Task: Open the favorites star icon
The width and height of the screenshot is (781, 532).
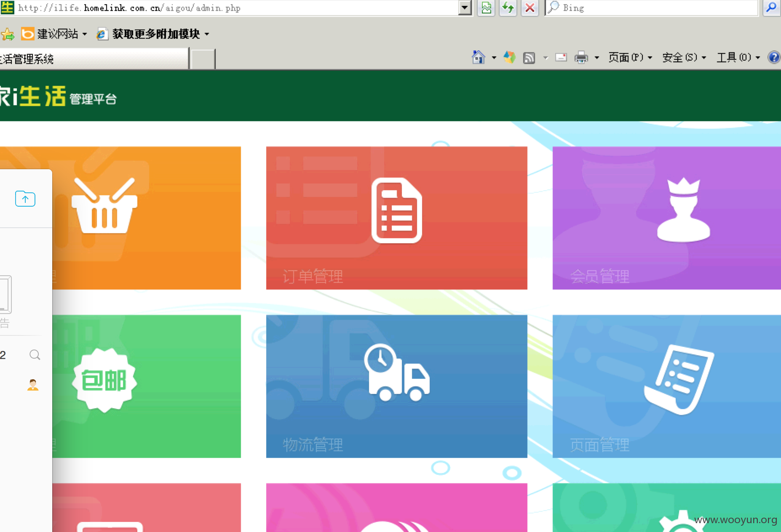Action: click(x=8, y=34)
